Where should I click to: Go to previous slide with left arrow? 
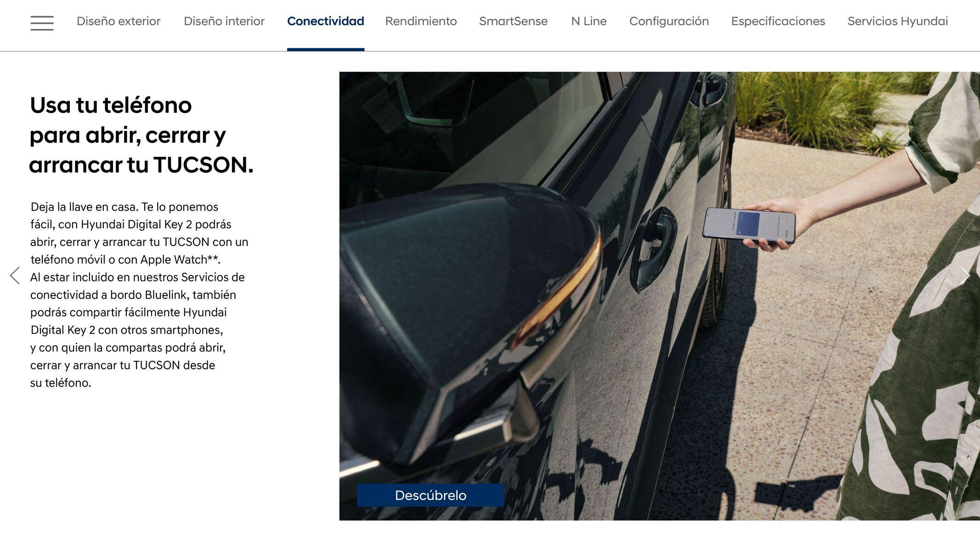(x=15, y=275)
